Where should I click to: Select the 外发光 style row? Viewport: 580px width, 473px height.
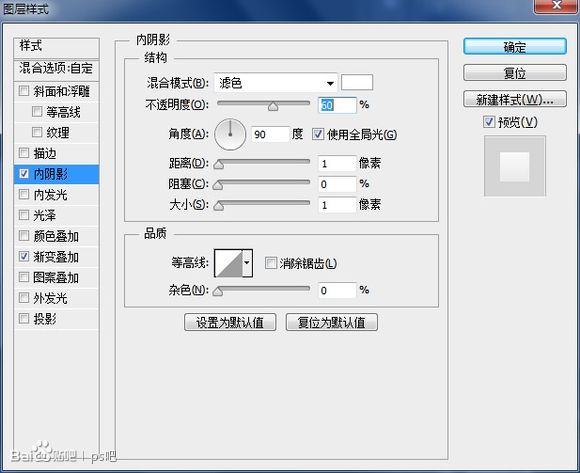pyautogui.click(x=56, y=298)
